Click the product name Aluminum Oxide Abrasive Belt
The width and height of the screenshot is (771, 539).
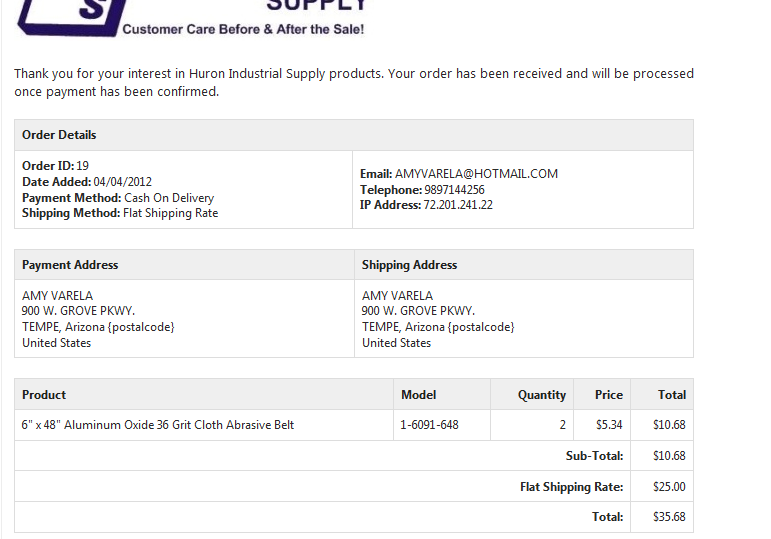pyautogui.click(x=158, y=424)
